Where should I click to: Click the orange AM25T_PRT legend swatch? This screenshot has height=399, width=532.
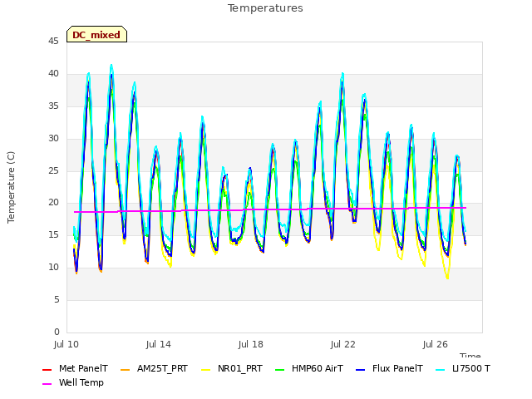coord(125,369)
